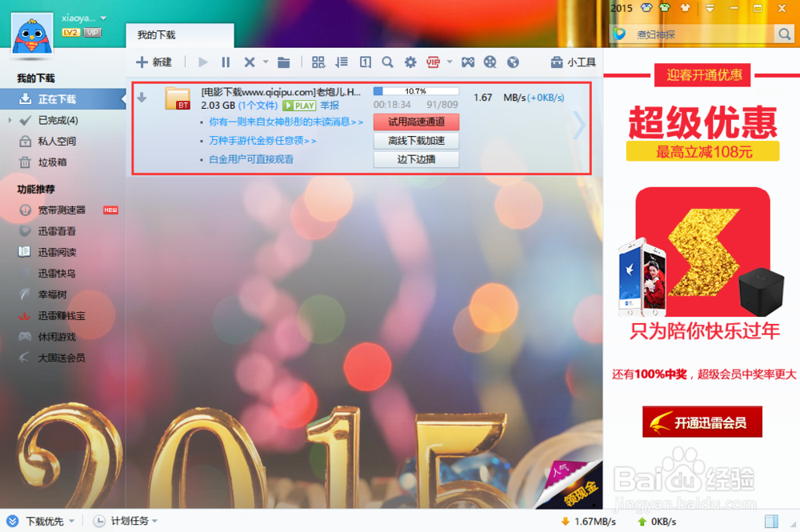Open the (1个文件) file list link
The height and width of the screenshot is (532, 800).
258,106
